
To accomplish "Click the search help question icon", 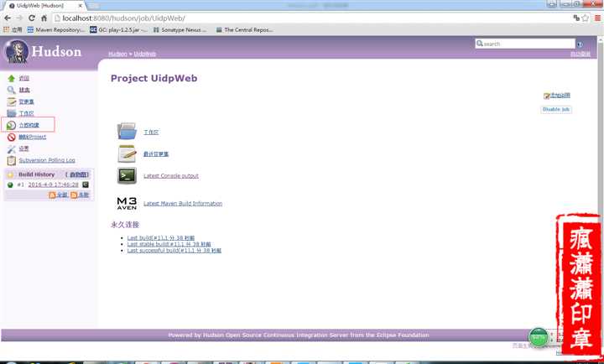I will pyautogui.click(x=580, y=44).
